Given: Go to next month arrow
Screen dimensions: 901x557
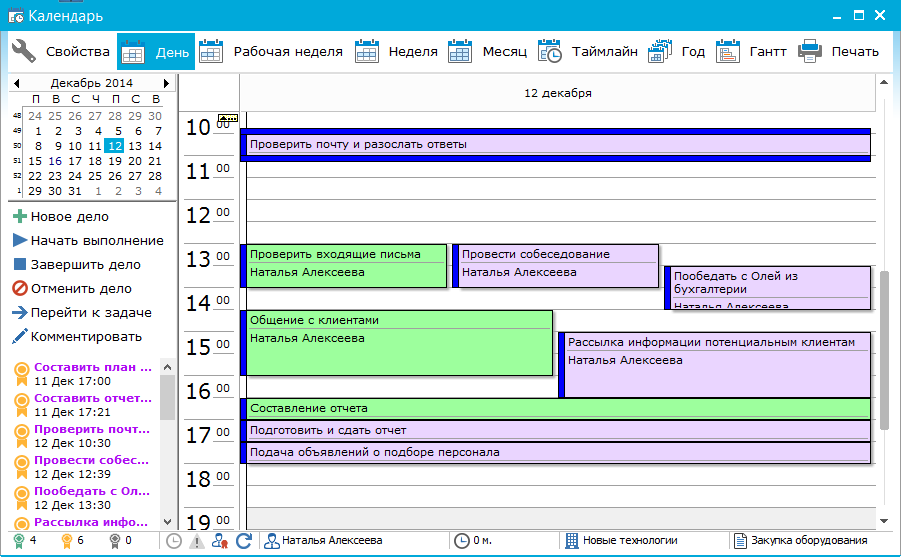Looking at the screenshot, I should (x=167, y=82).
